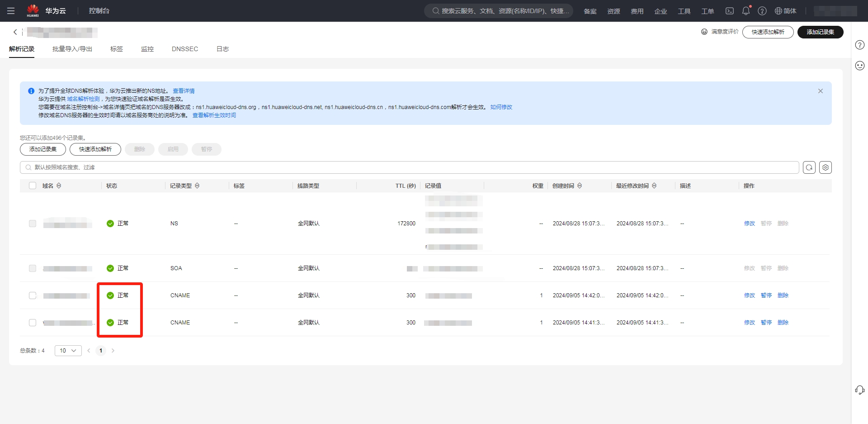Open the right sidebar smiley feedback icon
The width and height of the screenshot is (868, 424).
pos(860,66)
